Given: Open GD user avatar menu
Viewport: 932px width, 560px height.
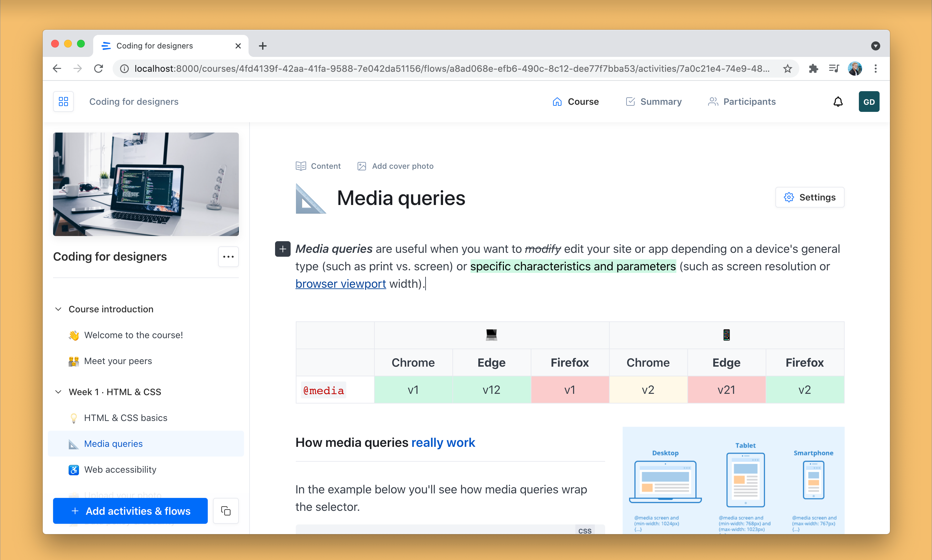Looking at the screenshot, I should [x=869, y=102].
